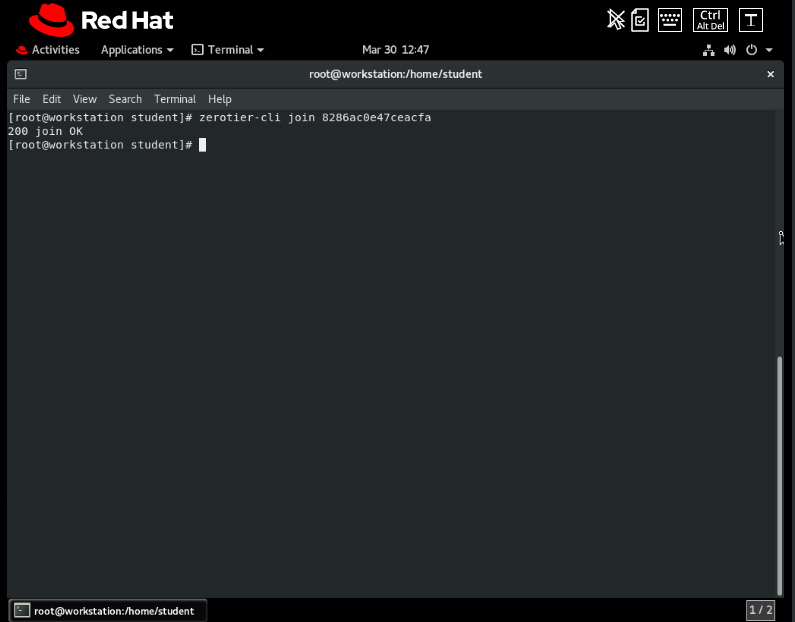The height and width of the screenshot is (622, 795).
Task: Open the View menu
Action: pyautogui.click(x=85, y=99)
